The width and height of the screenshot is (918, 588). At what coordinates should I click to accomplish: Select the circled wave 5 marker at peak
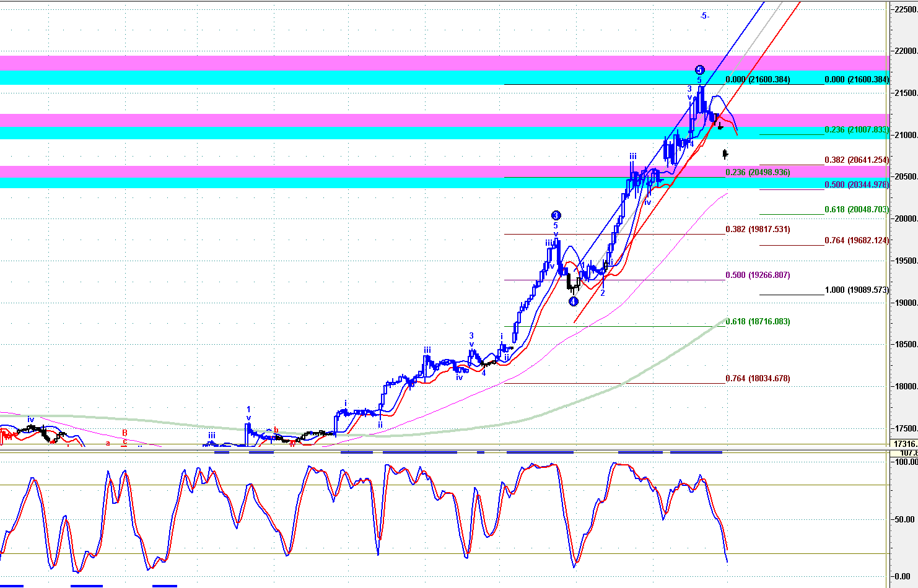pyautogui.click(x=699, y=70)
